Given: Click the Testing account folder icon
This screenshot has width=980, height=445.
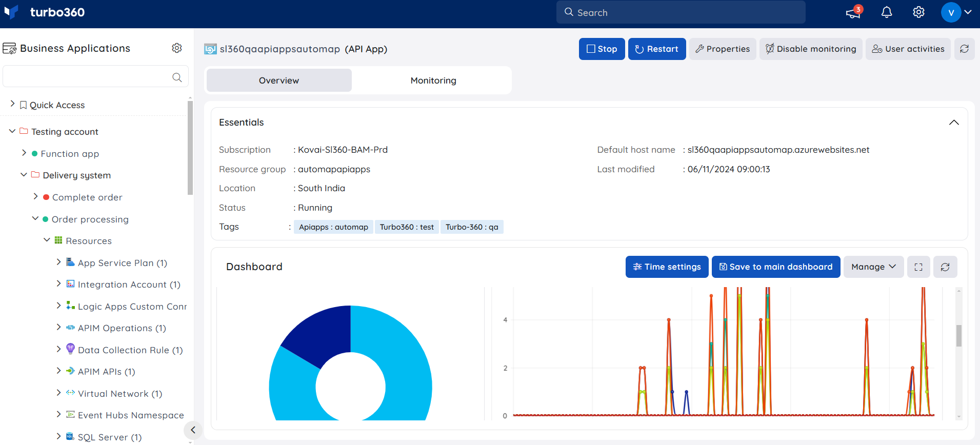Looking at the screenshot, I should [24, 131].
